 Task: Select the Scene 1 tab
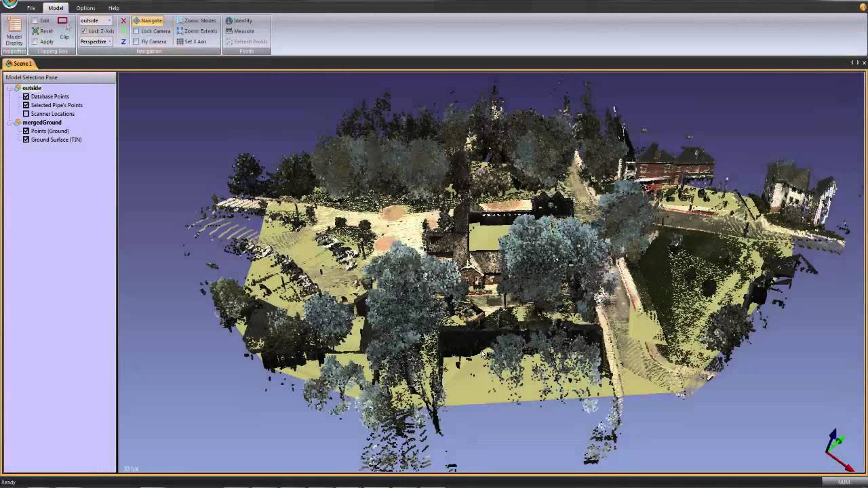point(19,64)
